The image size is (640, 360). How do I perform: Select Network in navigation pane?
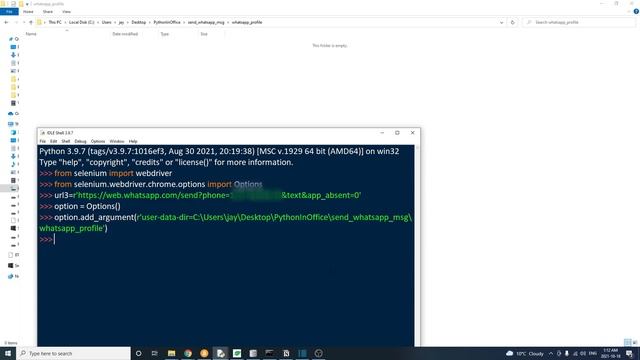(11, 276)
